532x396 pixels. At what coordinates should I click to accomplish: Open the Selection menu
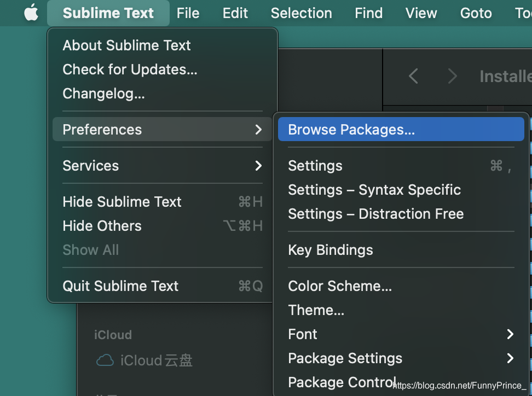(x=301, y=13)
